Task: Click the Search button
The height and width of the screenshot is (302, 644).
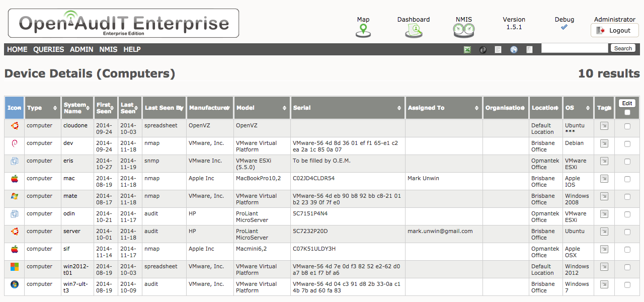Action: pyautogui.click(x=623, y=48)
